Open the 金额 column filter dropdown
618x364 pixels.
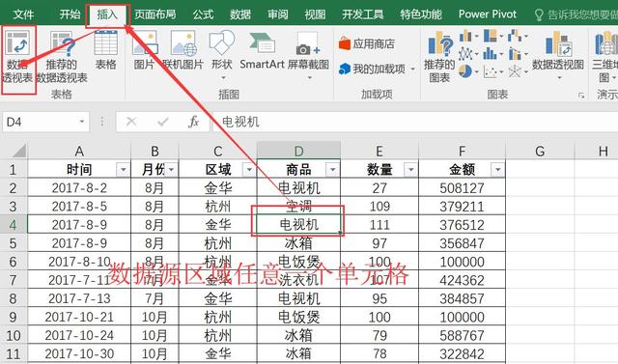(x=498, y=170)
